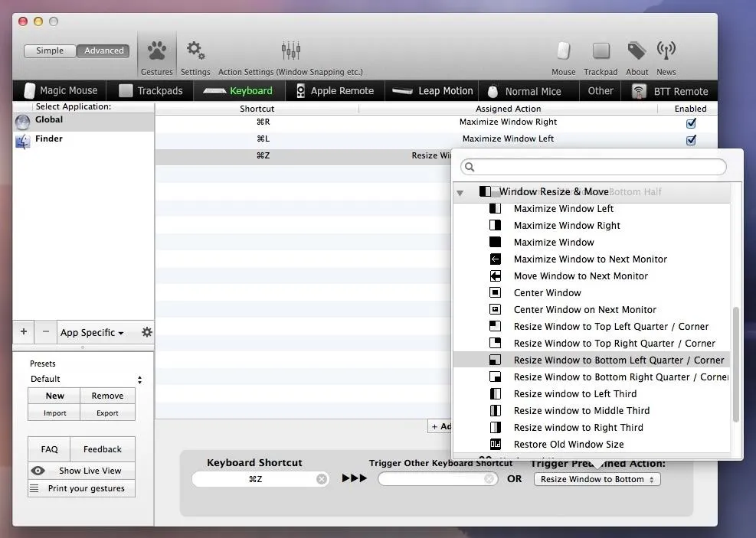Click the gear icon beside App Specific
Screen dimensions: 756x538
[x=146, y=332]
